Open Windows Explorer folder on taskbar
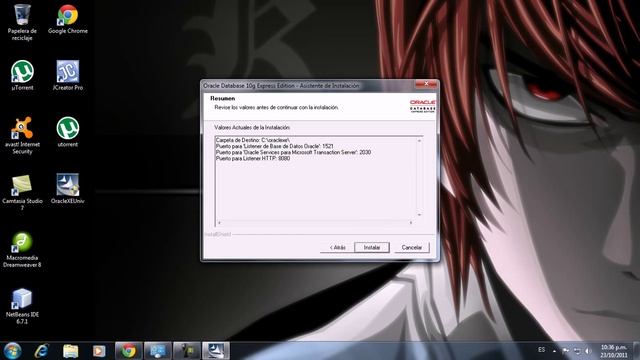The height and width of the screenshot is (360, 640). tap(70, 351)
